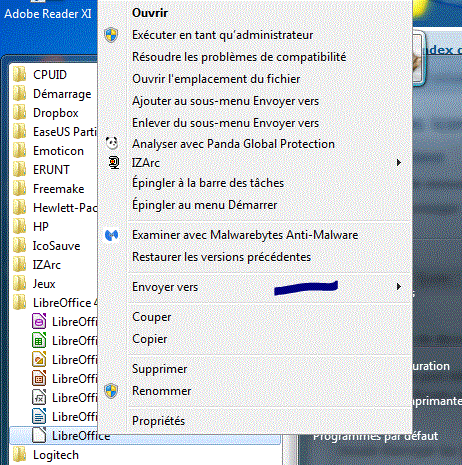Click the Panda icon in the menu
This screenshot has width=462, height=465.
point(112,143)
